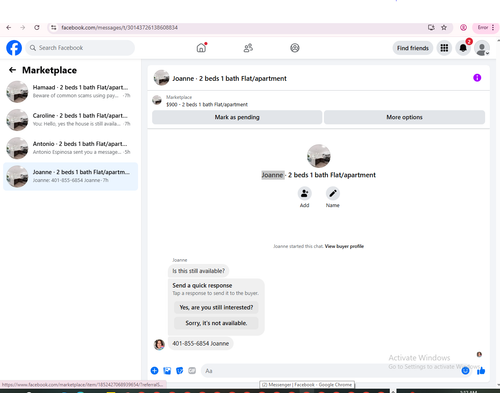Click the pencil Name icon
Screen dimensions: 500x393
coord(333,193)
